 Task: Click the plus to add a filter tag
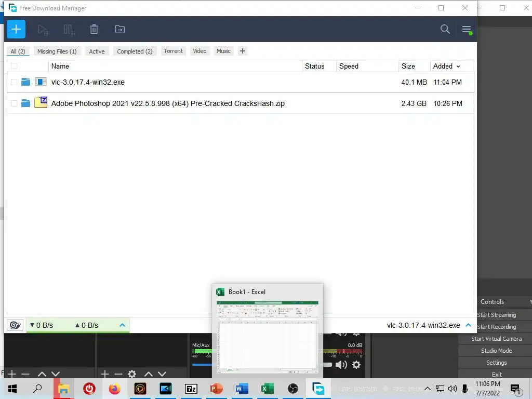click(x=242, y=51)
